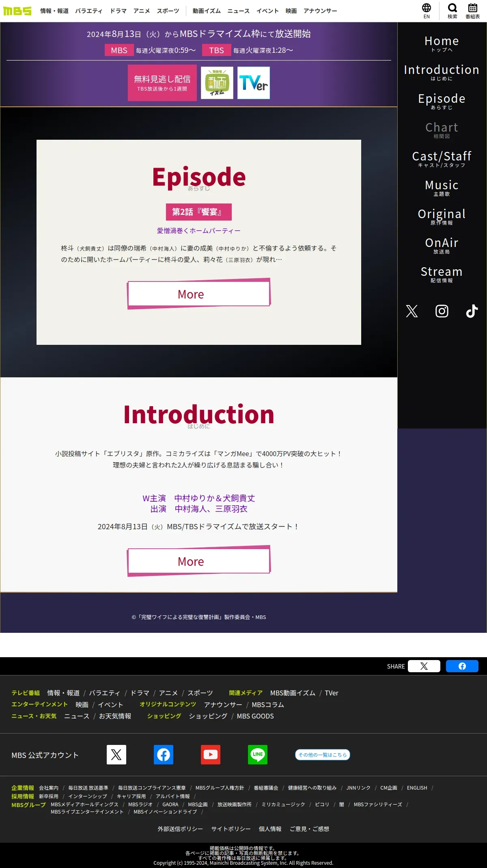487x868 pixels.
Task: Visit the drama's X account in sidebar
Action: tap(412, 311)
